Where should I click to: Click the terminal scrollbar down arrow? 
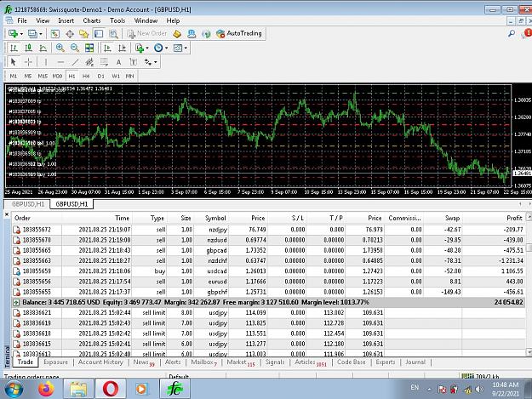click(x=529, y=352)
